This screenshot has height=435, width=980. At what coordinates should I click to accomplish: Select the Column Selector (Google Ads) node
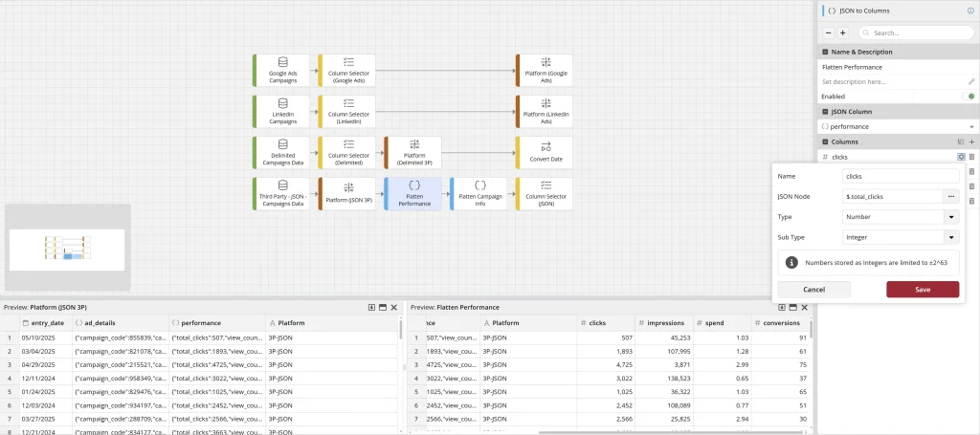346,70
